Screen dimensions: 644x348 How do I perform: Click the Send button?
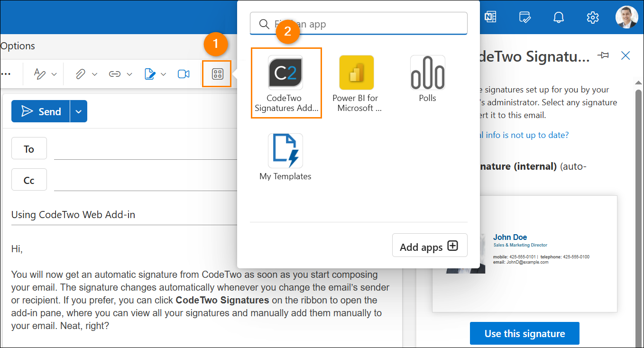click(x=41, y=111)
